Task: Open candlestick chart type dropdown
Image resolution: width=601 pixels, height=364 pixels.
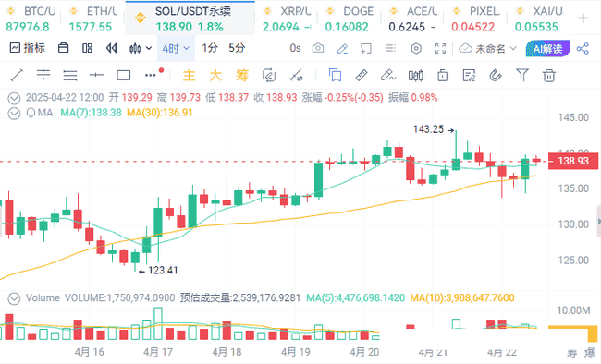Action: [x=141, y=48]
